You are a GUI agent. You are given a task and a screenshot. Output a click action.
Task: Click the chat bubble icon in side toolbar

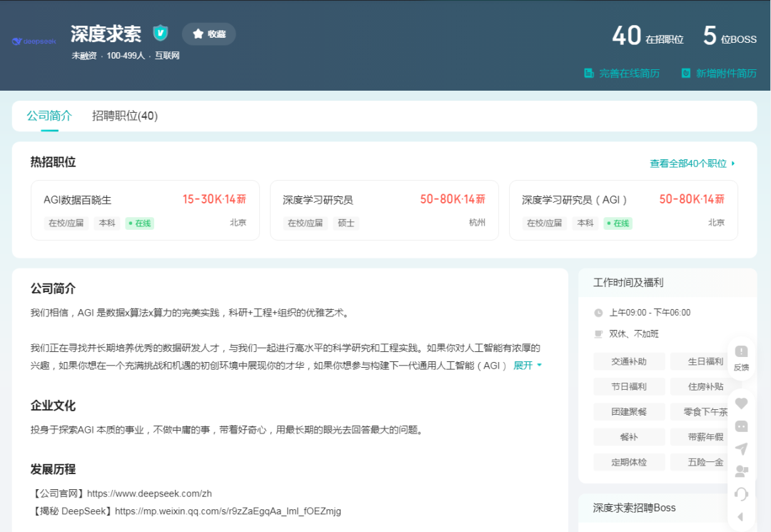(x=741, y=426)
